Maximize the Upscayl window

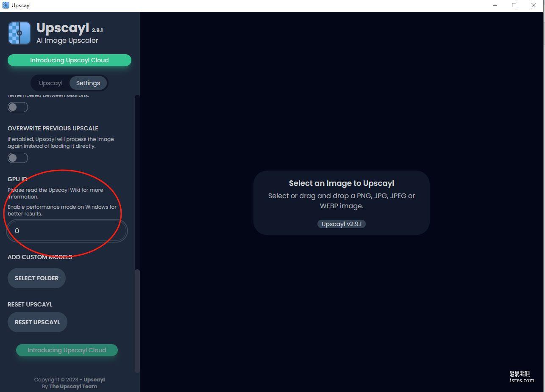tap(514, 6)
